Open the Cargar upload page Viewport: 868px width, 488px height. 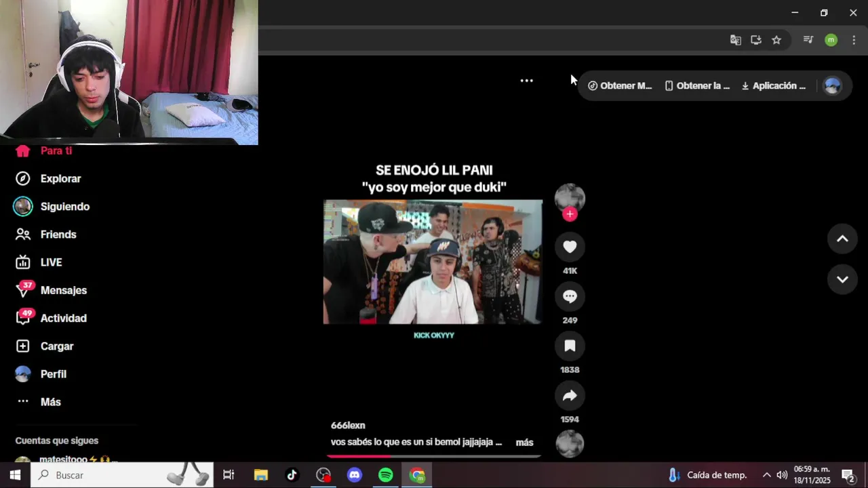45,346
